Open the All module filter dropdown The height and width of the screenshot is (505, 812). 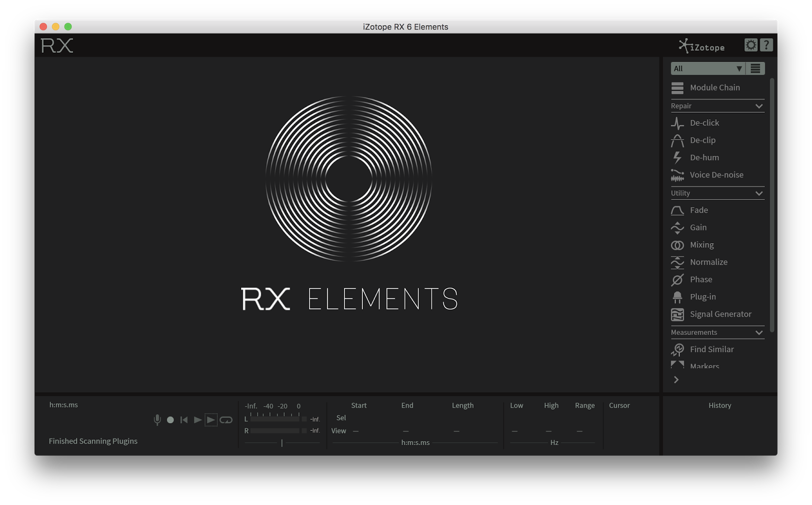708,69
